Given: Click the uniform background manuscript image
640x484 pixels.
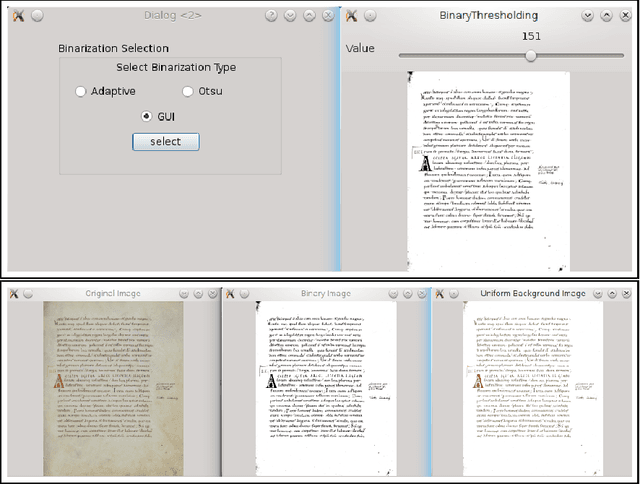Looking at the screenshot, I should coord(533,389).
